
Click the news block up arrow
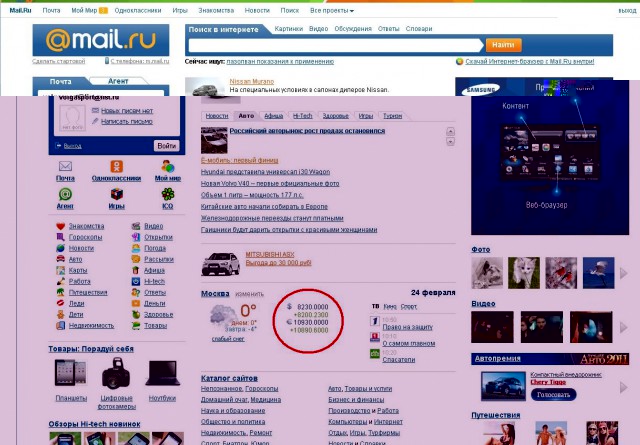pos(450,131)
